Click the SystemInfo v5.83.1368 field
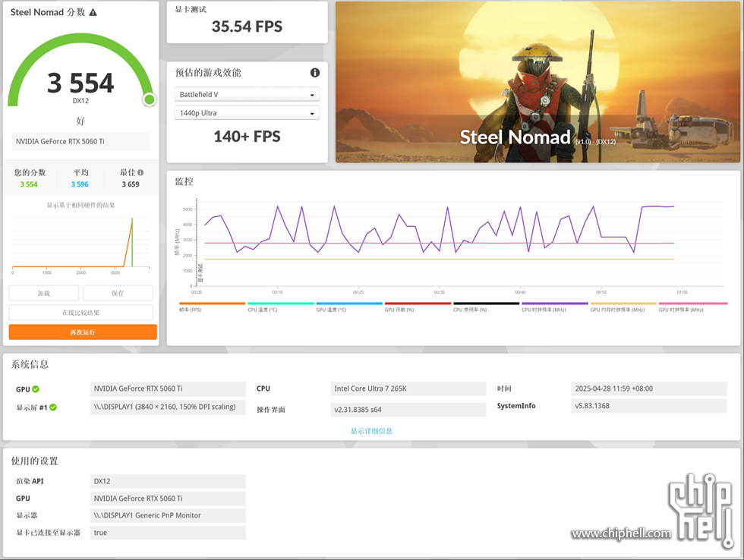Screen dimensions: 744x560 click(x=649, y=406)
